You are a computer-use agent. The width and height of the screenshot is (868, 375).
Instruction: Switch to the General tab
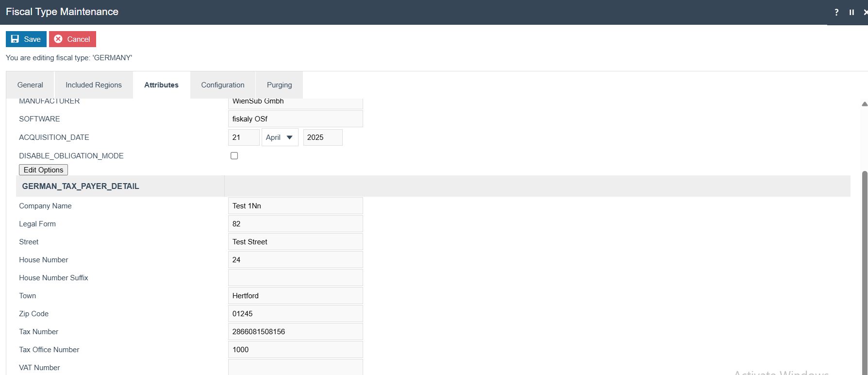pyautogui.click(x=30, y=85)
